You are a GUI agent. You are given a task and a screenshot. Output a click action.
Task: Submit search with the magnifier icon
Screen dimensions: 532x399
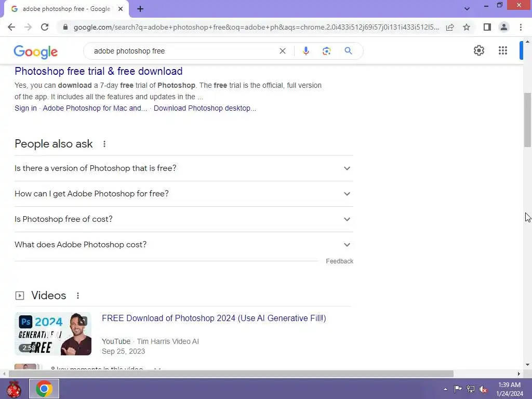[x=348, y=51]
